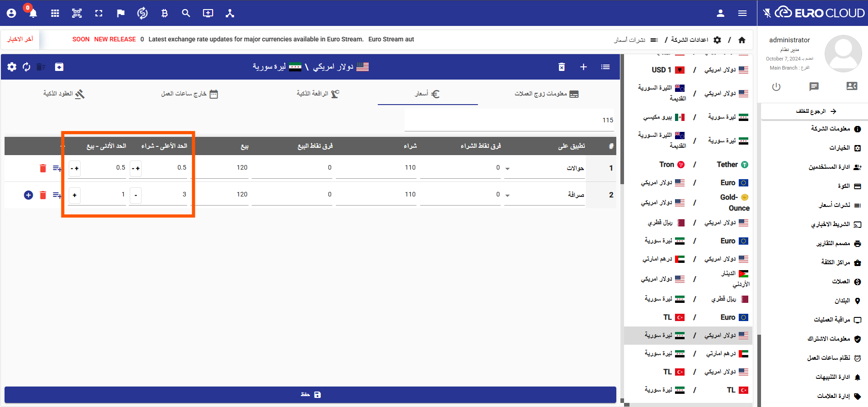
Task: Click the archive icon in panel header
Action: tap(59, 67)
